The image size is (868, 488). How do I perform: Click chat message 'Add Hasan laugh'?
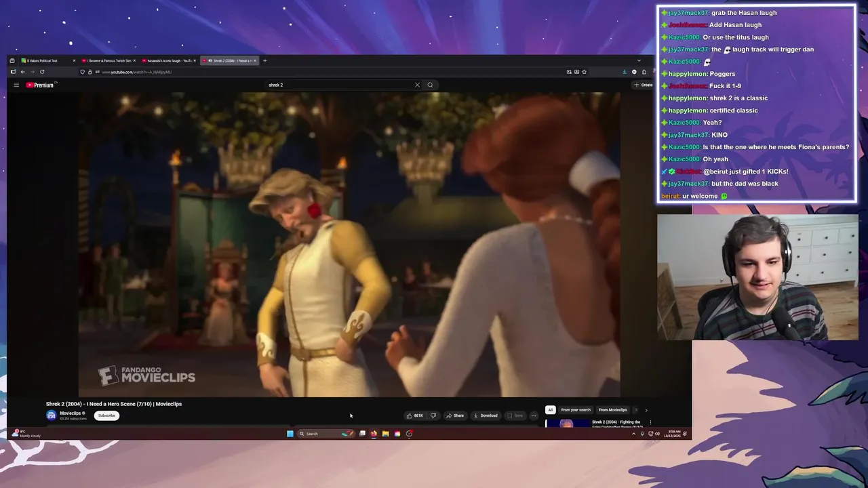pos(735,25)
